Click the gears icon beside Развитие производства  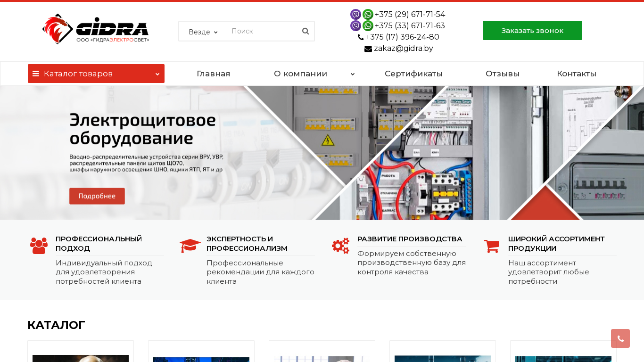pos(340,246)
